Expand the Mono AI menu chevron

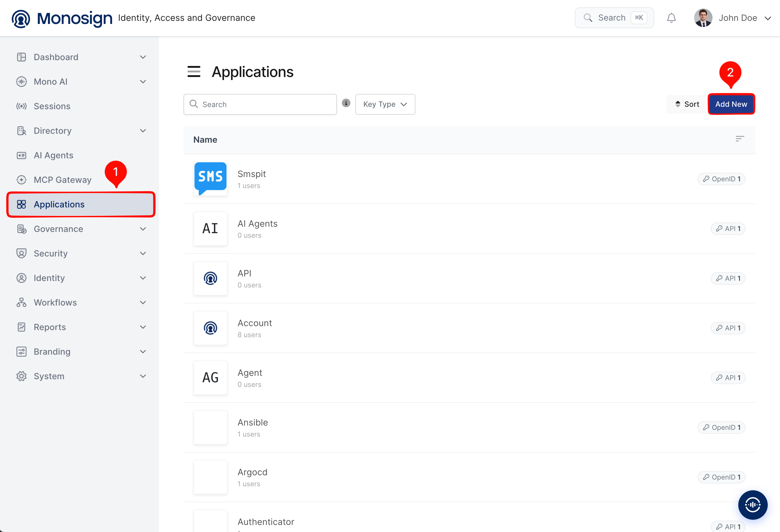coord(143,82)
